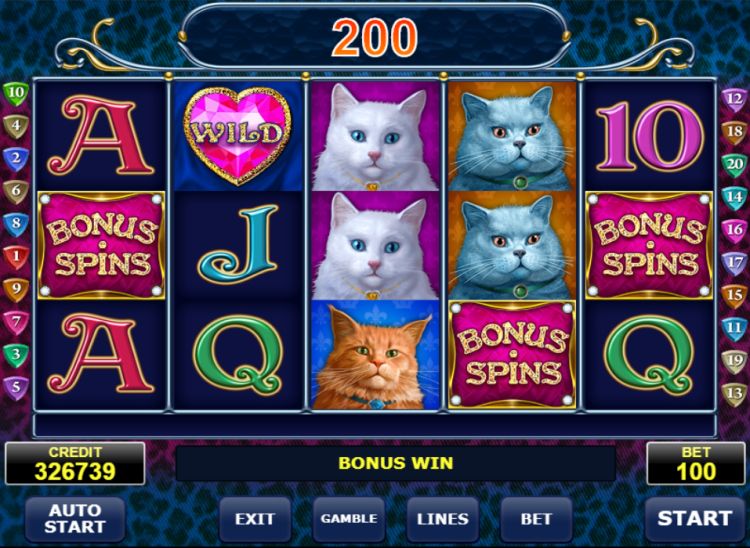Select the orange cat symbol
Screen dimensions: 750x548
375,355
